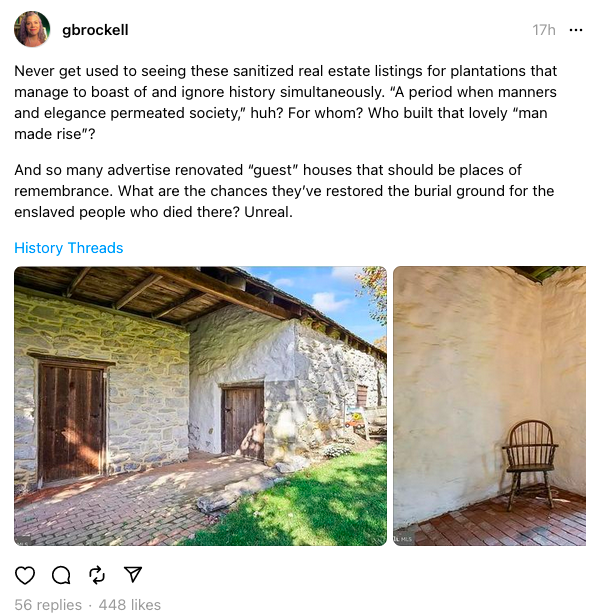Share the post via paper plane icon
Image resolution: width=612 pixels, height=615 pixels.
(x=133, y=574)
